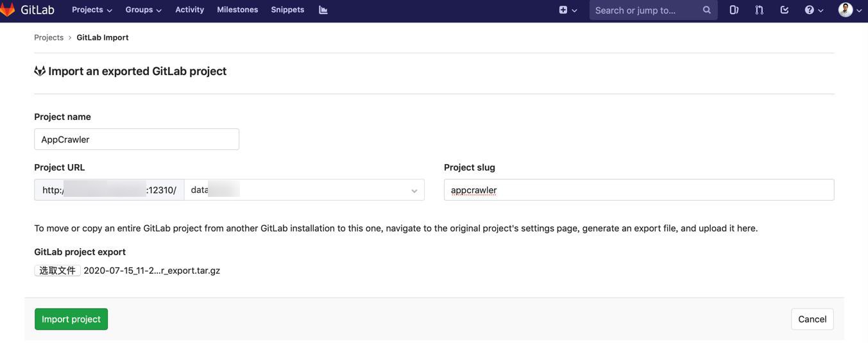Expand the Project URL namespace dropdown
The image size is (868, 343).
coord(304,190)
